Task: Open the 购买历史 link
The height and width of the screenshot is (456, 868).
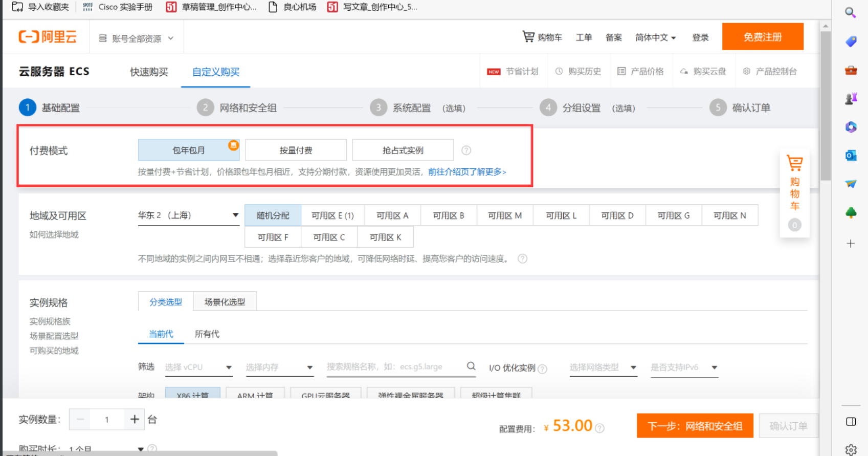Action: tap(578, 72)
